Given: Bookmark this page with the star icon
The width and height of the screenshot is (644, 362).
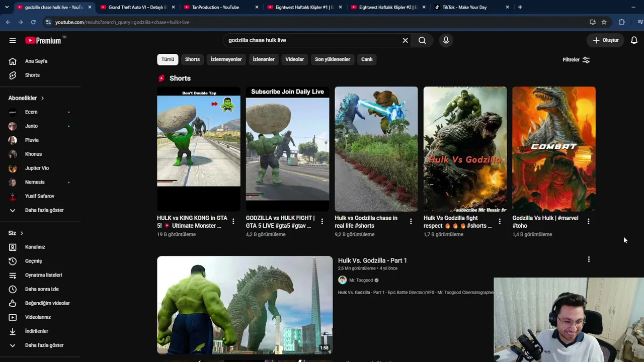Looking at the screenshot, I should click(604, 22).
